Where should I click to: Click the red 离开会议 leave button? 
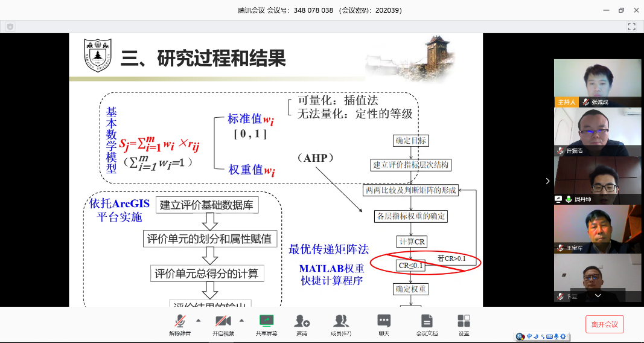pyautogui.click(x=604, y=324)
